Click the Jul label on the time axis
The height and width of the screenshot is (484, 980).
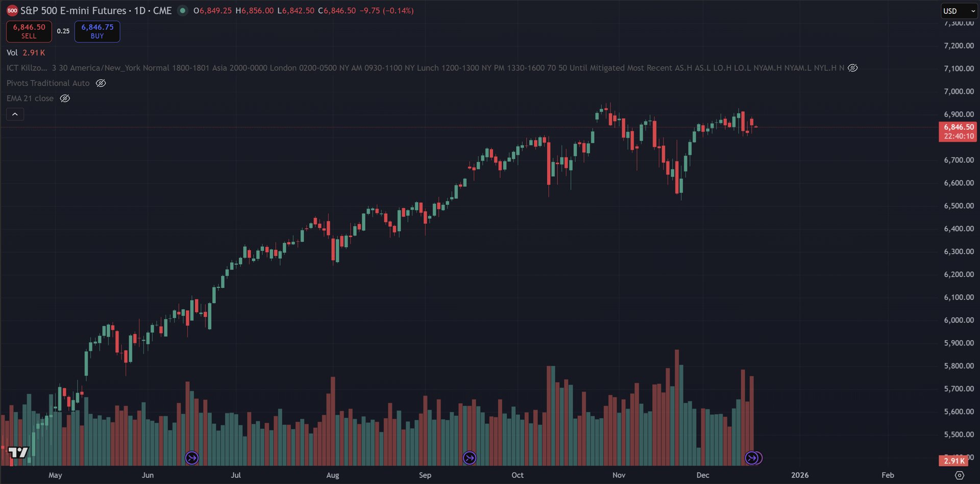point(236,475)
